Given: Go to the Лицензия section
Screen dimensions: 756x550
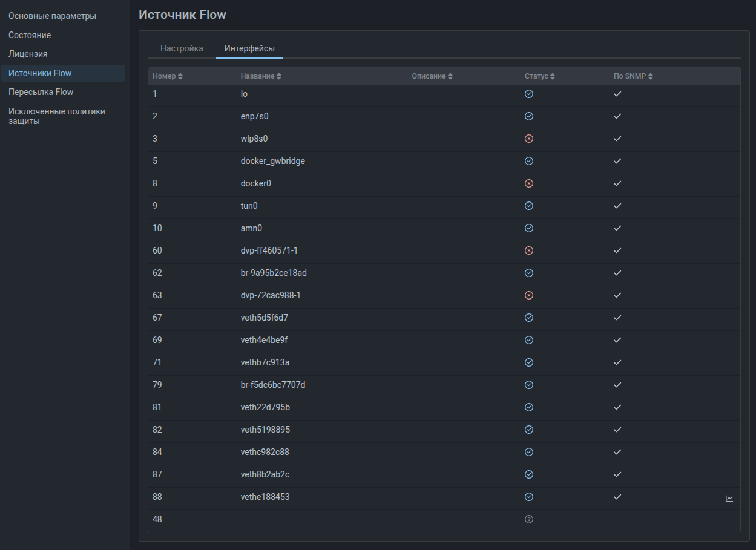Looking at the screenshot, I should 28,54.
